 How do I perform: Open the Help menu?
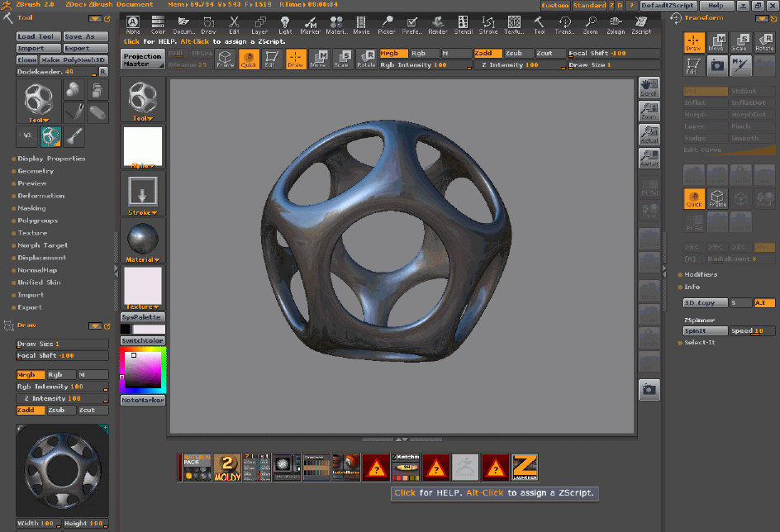(x=716, y=6)
